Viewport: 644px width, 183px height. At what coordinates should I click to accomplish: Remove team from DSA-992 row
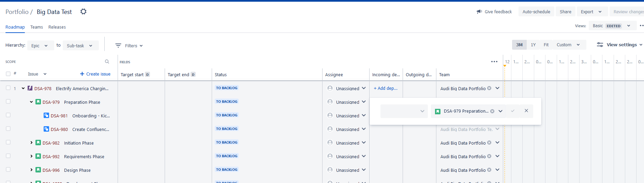coord(489,156)
